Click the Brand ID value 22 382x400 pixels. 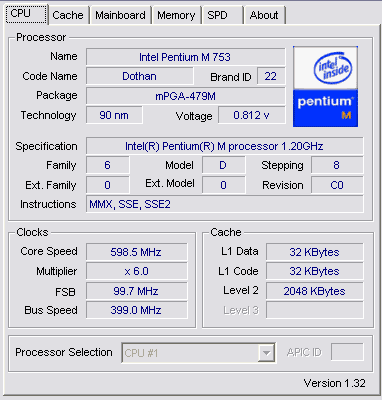tap(271, 76)
